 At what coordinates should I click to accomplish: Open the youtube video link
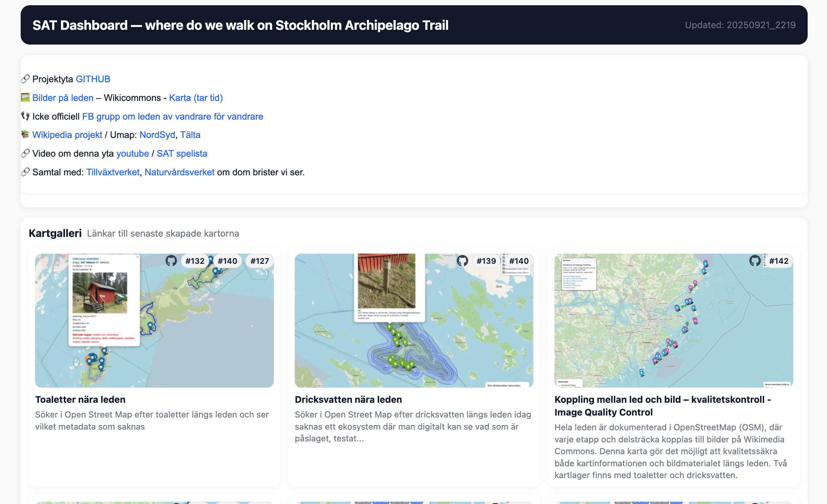(132, 154)
